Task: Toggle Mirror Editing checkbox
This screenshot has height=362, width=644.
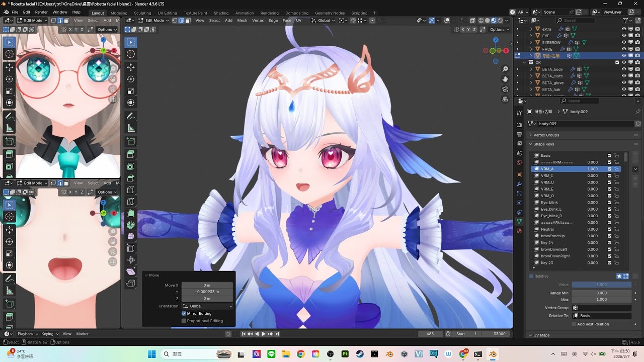Action: click(184, 313)
